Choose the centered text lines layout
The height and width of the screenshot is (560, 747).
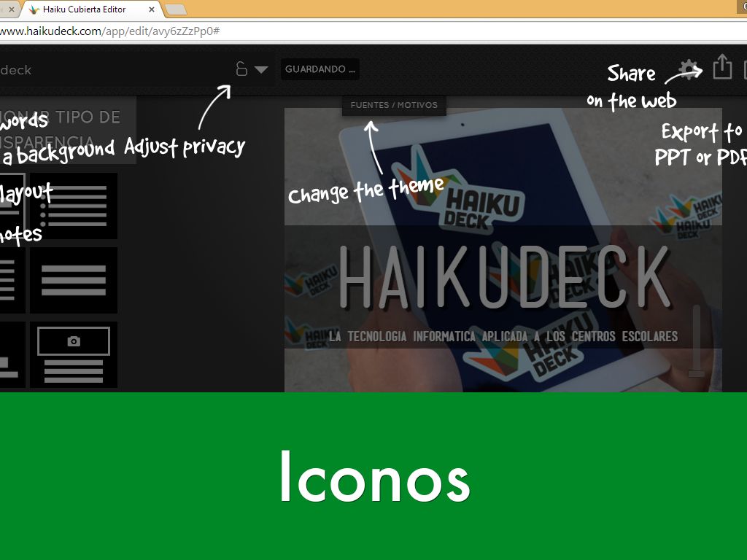pyautogui.click(x=74, y=280)
